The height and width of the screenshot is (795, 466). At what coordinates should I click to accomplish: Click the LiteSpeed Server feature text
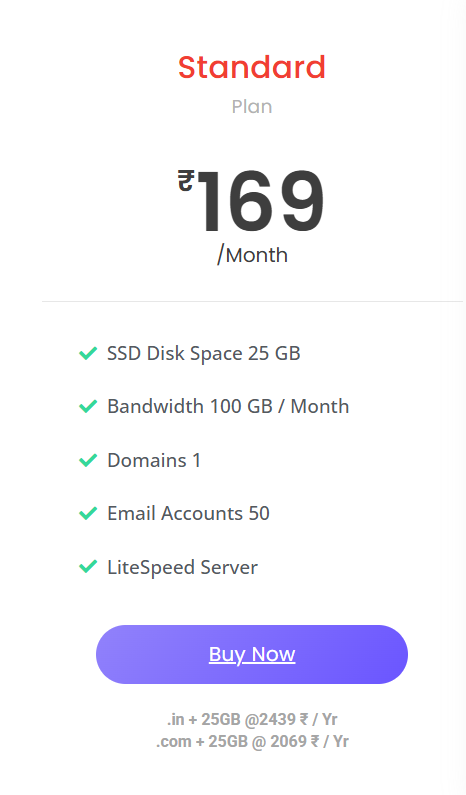click(x=182, y=567)
